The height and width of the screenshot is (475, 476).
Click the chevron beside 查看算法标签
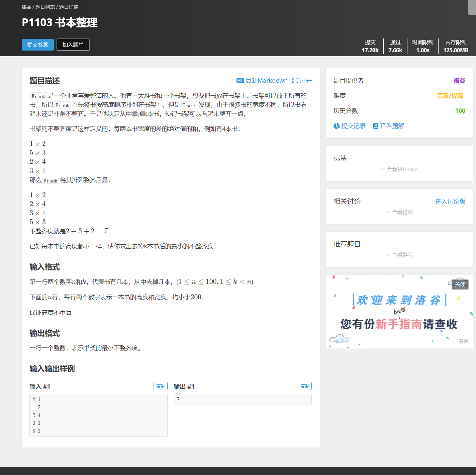(383, 169)
